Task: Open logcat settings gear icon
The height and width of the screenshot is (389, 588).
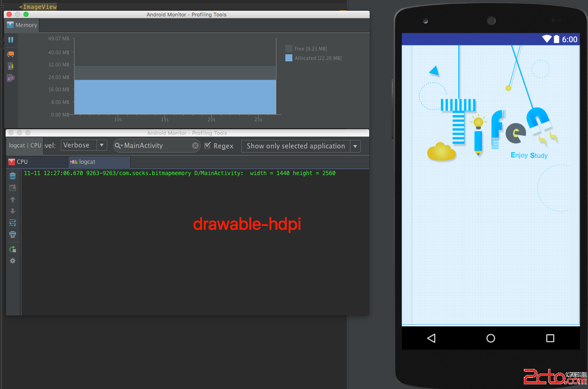Action: click(13, 261)
